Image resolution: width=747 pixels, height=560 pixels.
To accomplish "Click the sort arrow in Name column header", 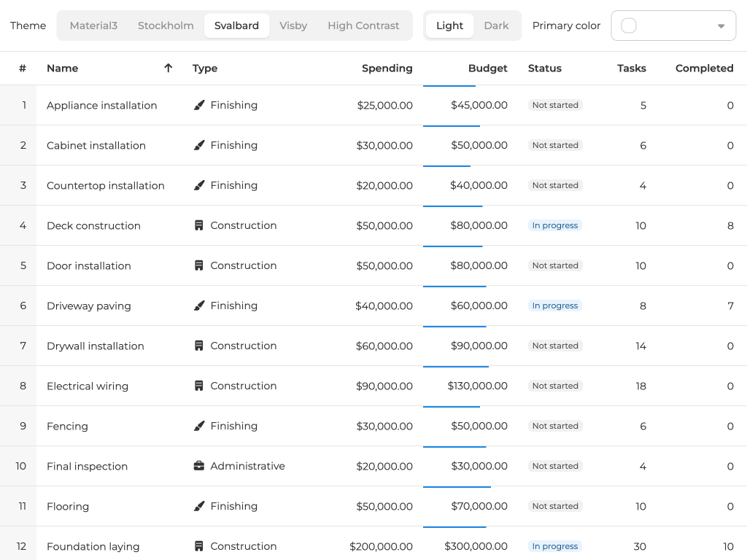I will click(x=169, y=68).
